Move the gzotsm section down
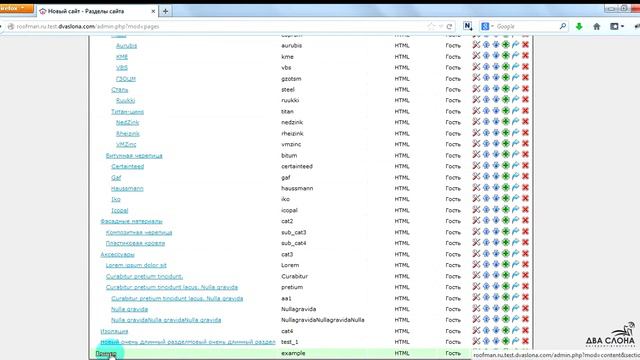This screenshot has height=360, width=640. pos(496,78)
